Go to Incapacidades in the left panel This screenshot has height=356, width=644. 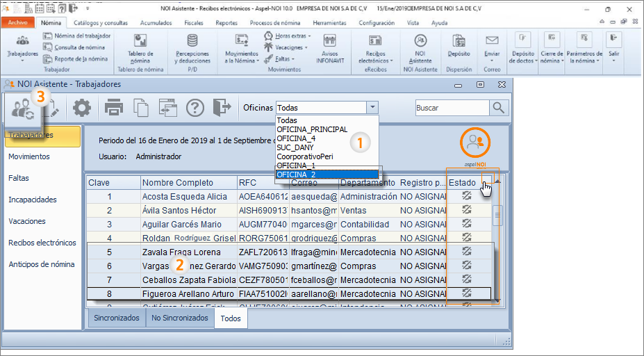(x=32, y=200)
